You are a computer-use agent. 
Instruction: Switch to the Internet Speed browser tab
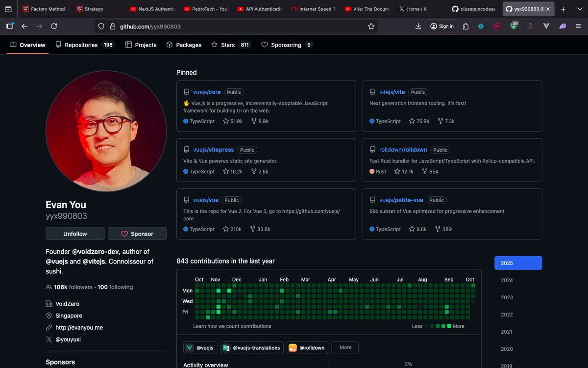tap(313, 9)
